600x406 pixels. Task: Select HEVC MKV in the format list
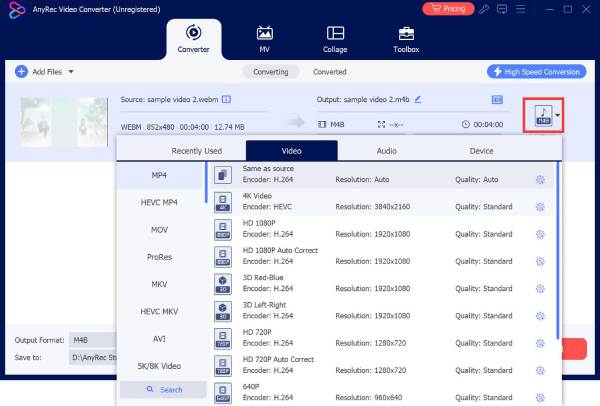pyautogui.click(x=159, y=311)
